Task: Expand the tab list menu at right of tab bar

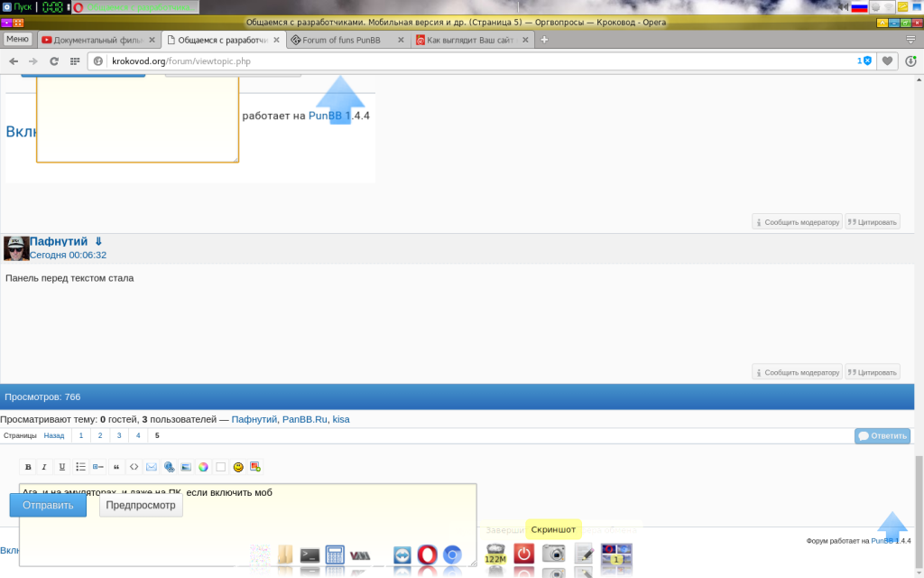Action: tap(910, 40)
